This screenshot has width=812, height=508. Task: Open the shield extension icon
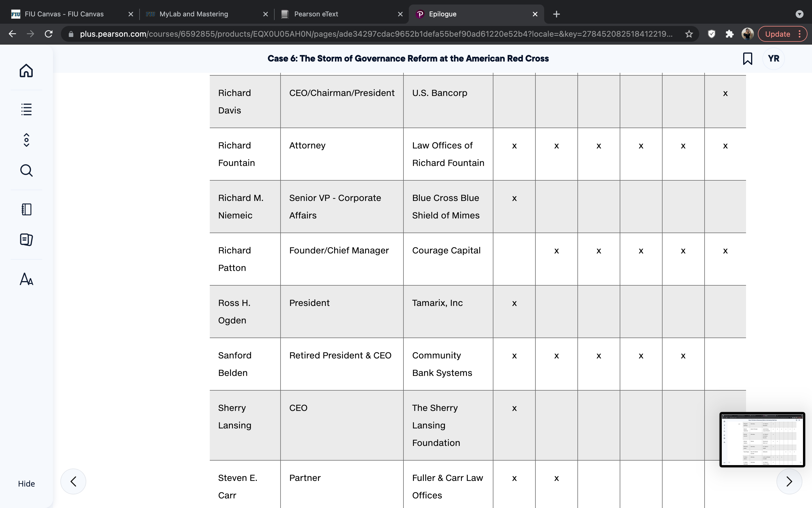[711, 34]
